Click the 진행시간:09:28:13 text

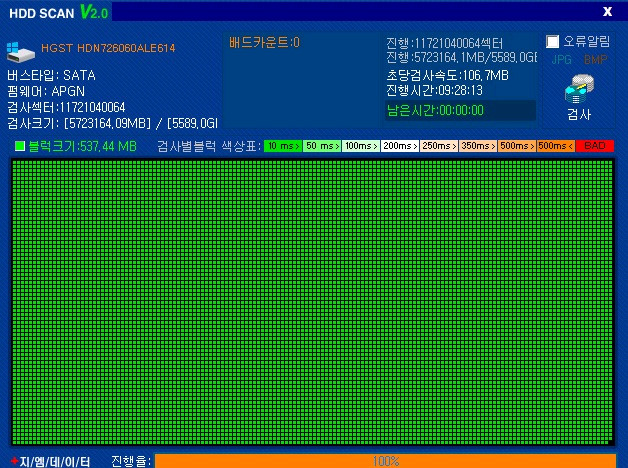pyautogui.click(x=434, y=90)
